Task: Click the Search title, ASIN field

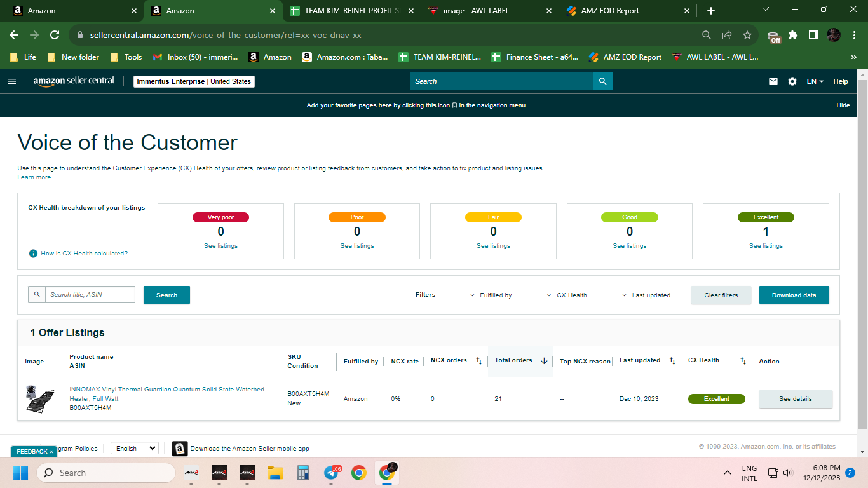Action: pyautogui.click(x=90, y=295)
